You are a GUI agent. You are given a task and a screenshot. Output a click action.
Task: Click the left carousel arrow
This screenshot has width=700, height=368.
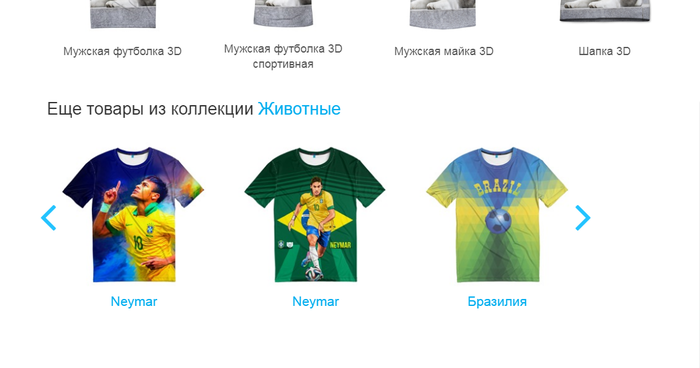(48, 217)
